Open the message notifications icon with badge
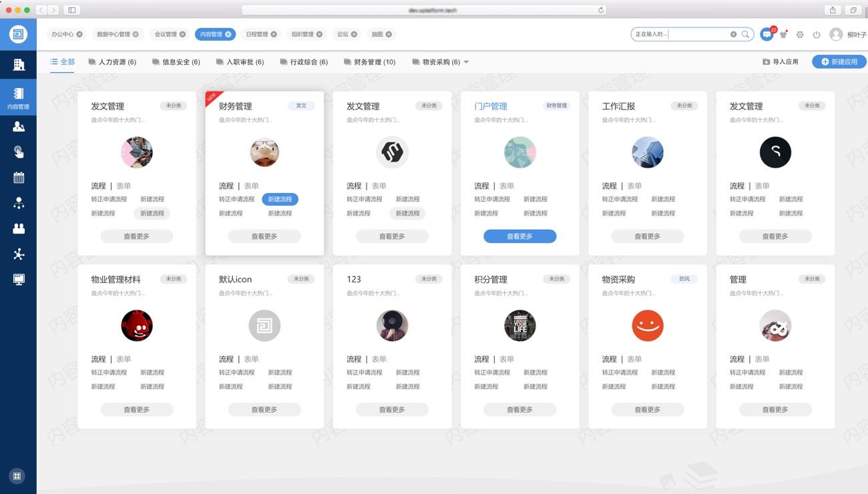Viewport: 868px width, 494px height. 767,35
